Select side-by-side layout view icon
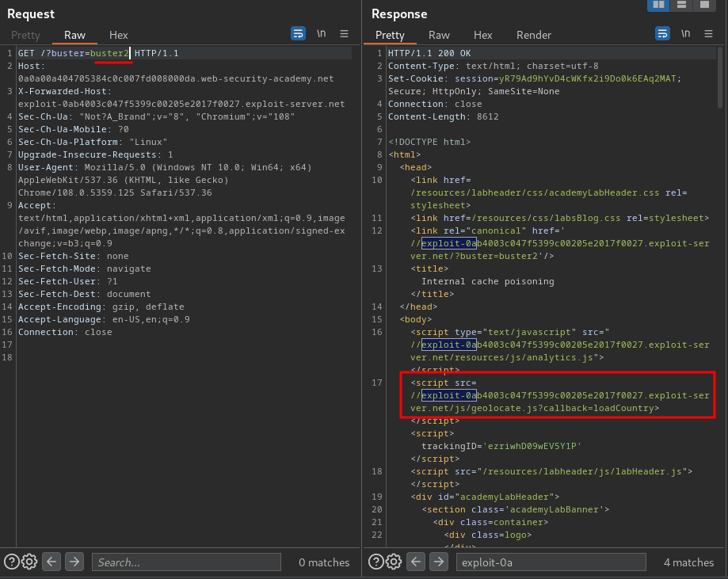This screenshot has width=728, height=579. point(658,5)
